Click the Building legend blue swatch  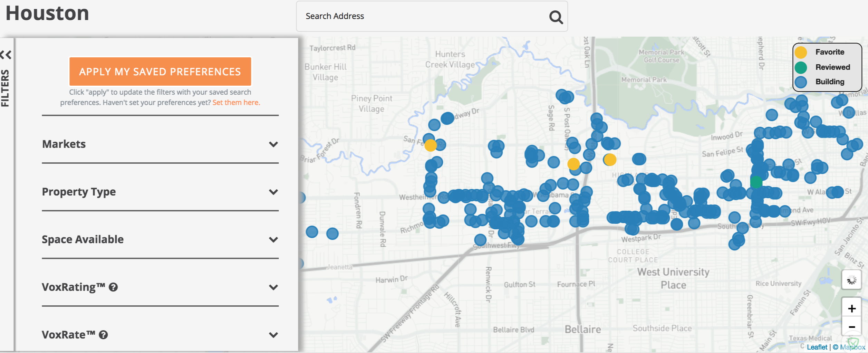tap(801, 82)
